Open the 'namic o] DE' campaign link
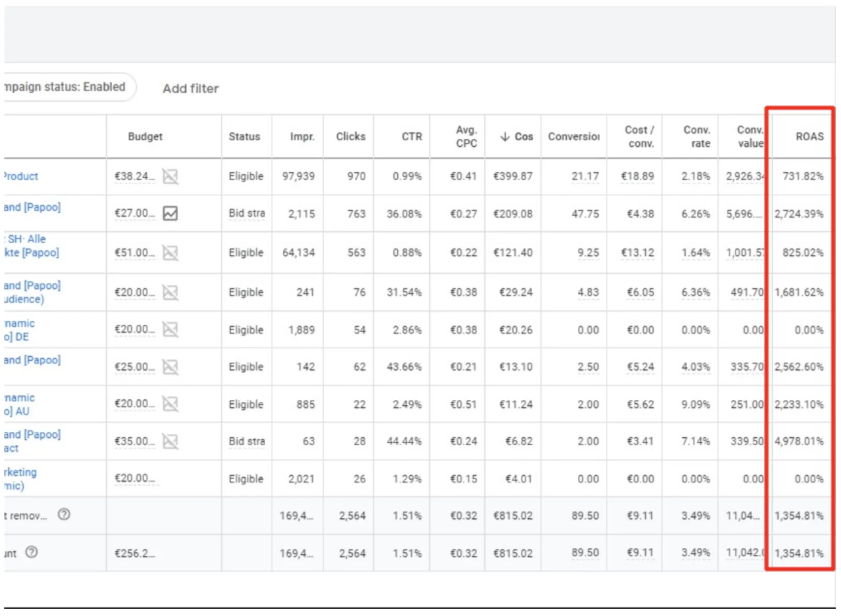Viewport: 841px width, 616px height. [19, 330]
